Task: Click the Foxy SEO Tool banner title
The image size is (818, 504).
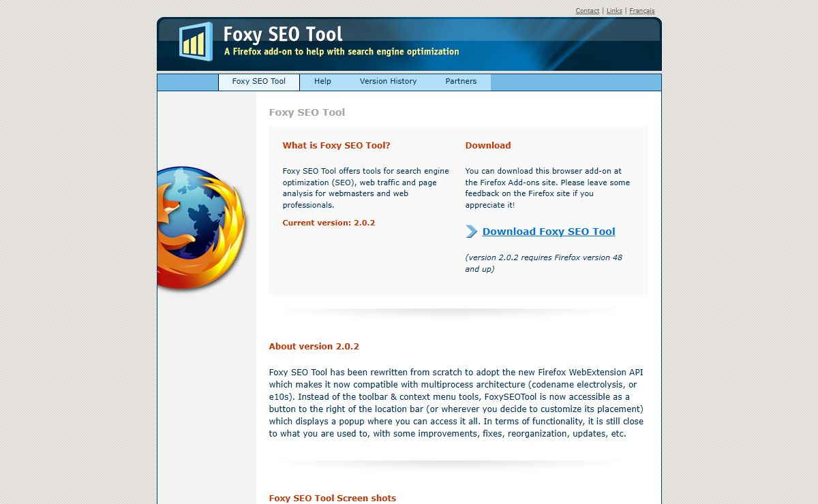Action: point(283,34)
